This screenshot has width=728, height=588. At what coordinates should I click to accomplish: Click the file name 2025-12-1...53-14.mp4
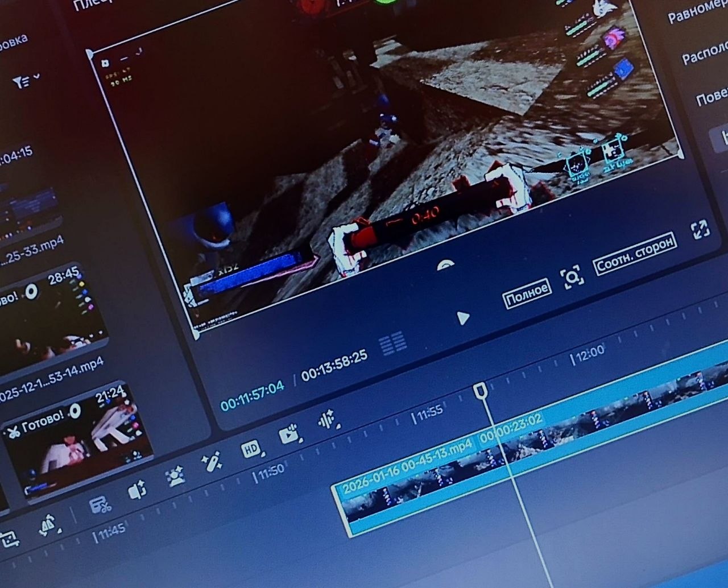(x=52, y=380)
